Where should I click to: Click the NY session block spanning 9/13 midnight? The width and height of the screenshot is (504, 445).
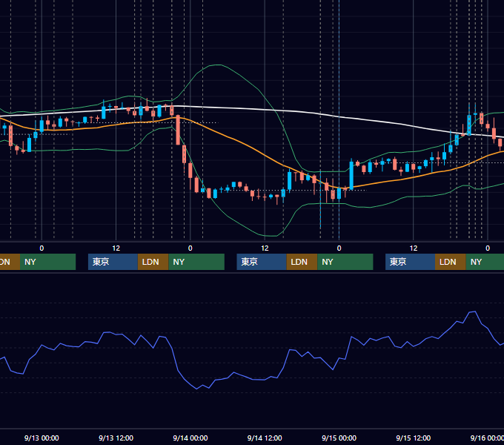(x=47, y=262)
